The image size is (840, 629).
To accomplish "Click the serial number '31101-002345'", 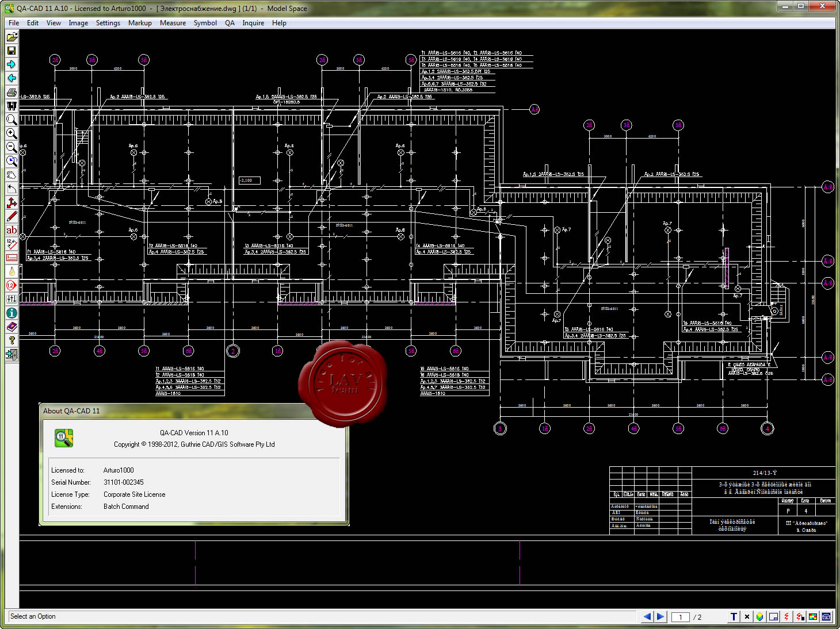I will click(124, 482).
